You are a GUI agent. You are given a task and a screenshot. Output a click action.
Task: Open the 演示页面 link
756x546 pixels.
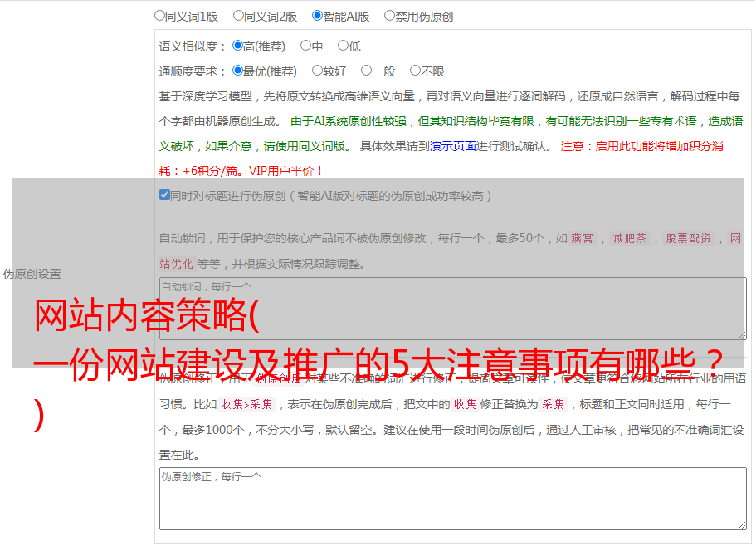[x=453, y=146]
